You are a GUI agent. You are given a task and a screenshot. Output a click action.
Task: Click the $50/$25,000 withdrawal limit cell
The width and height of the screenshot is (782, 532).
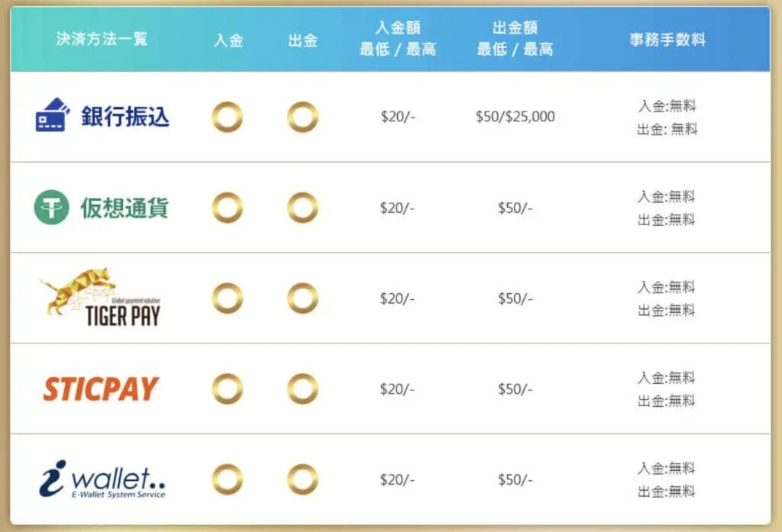point(515,117)
